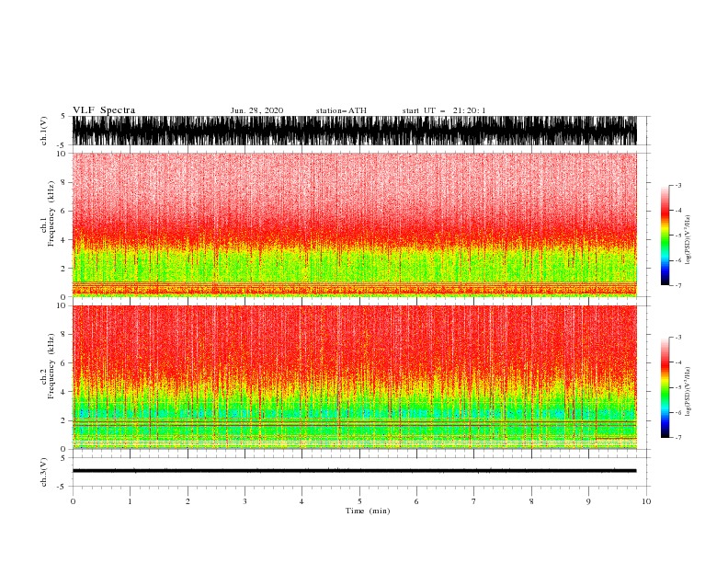Screen dimensions: 728x563
Task: Click time axis tick label "4"
Action: 301,501
